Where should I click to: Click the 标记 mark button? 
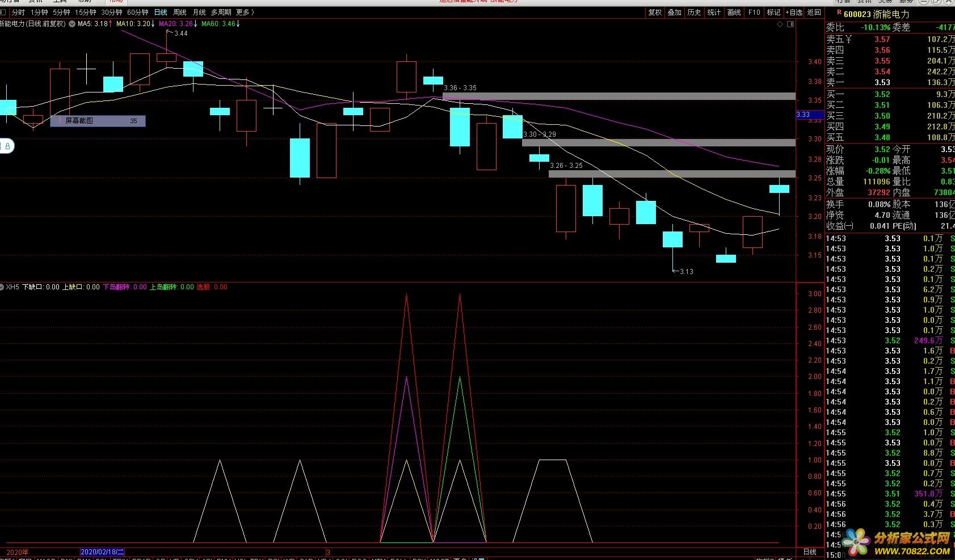click(x=774, y=12)
